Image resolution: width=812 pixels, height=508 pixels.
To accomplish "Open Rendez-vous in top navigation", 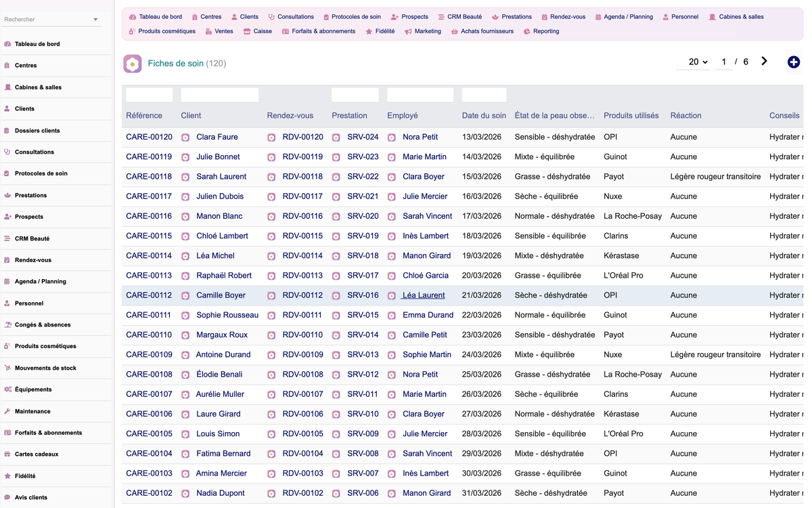I will (x=563, y=17).
